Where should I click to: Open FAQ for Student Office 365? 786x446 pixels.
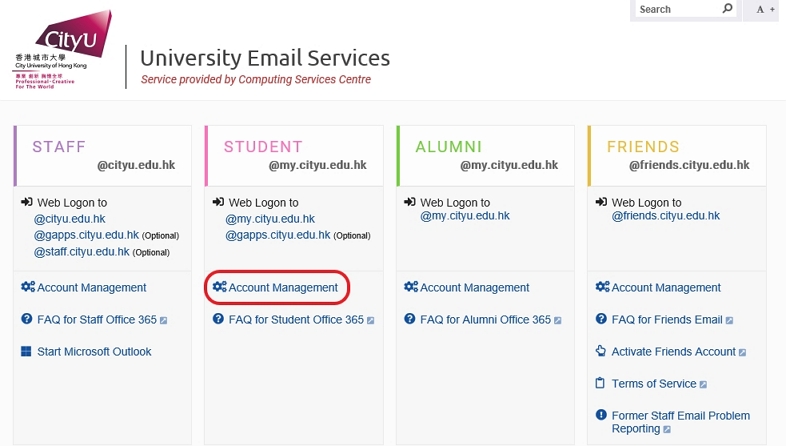[x=296, y=320]
